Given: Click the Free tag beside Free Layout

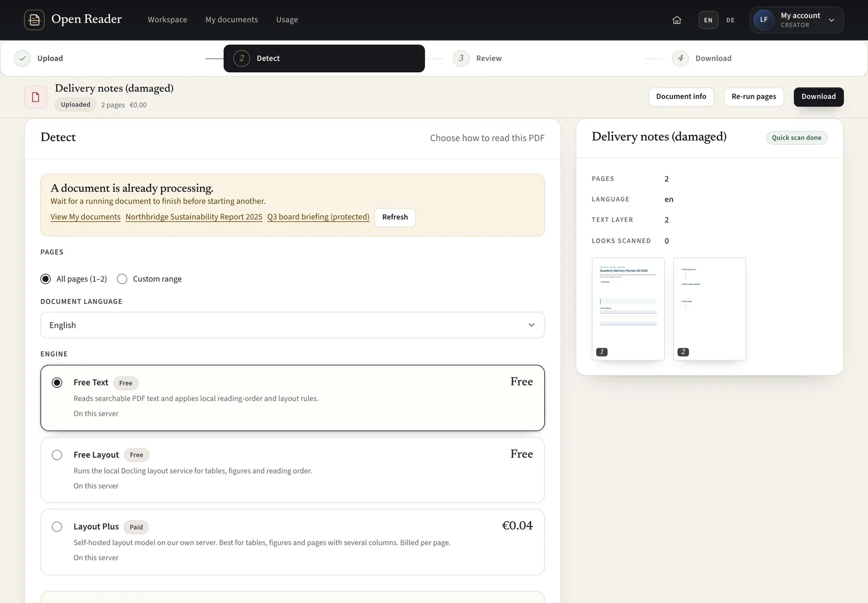Looking at the screenshot, I should pyautogui.click(x=137, y=455).
